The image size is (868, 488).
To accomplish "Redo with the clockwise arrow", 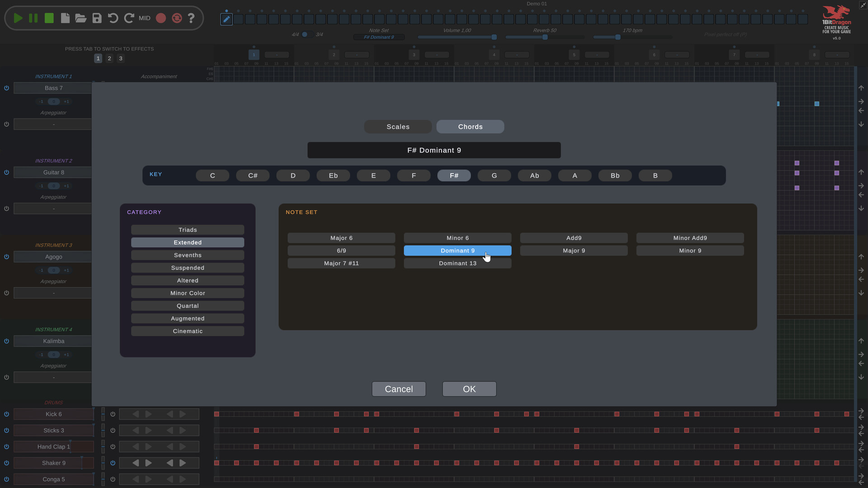I will pos(129,18).
